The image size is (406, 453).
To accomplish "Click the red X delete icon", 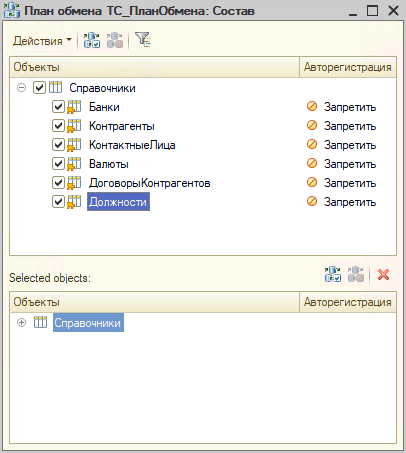I will coord(383,275).
